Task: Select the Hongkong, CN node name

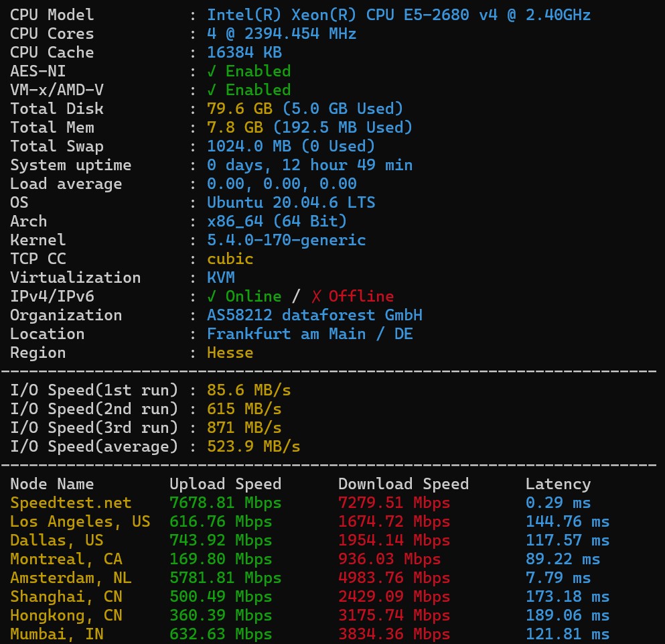Action: pos(66,616)
